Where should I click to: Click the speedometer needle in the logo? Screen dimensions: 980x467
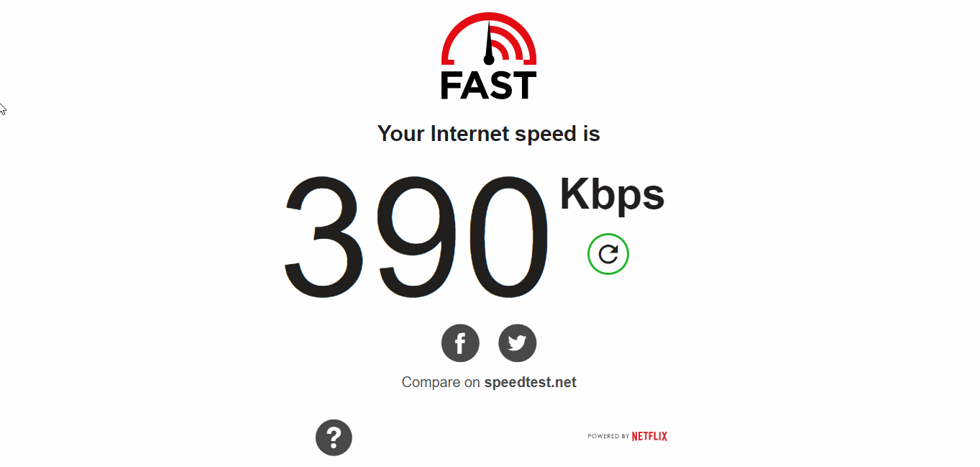tap(489, 43)
